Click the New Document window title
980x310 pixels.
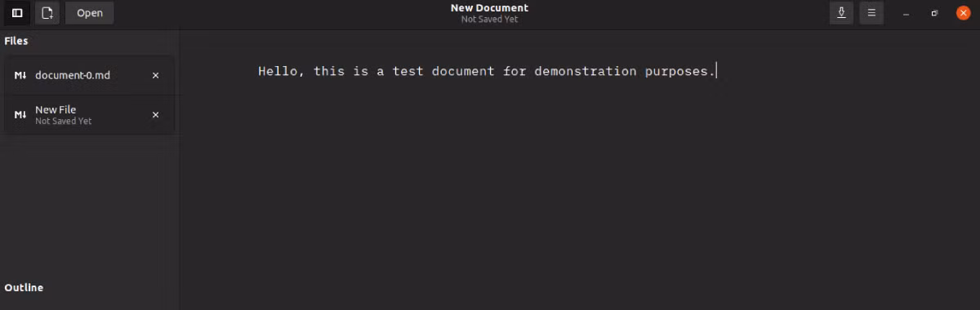pos(489,8)
